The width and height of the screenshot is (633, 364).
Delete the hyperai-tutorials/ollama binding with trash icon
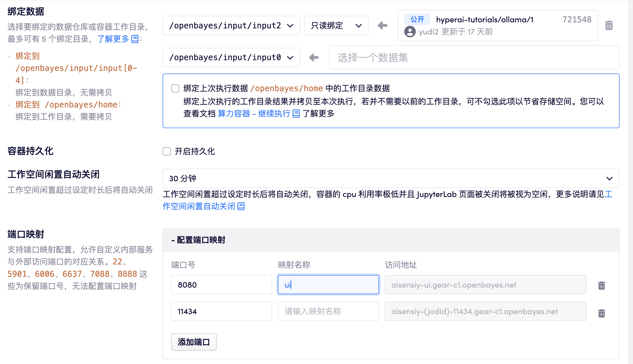tap(609, 25)
